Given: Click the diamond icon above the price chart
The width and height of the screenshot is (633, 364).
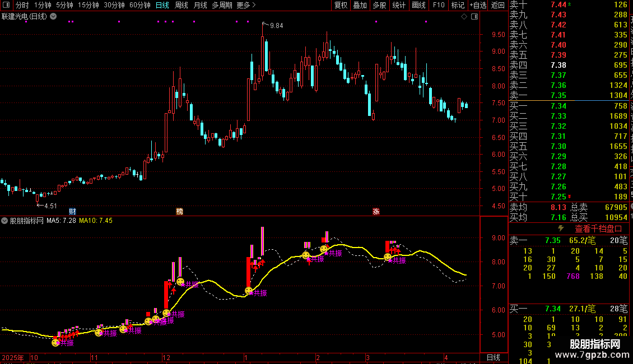Looking at the screenshot, I should point(464,17).
